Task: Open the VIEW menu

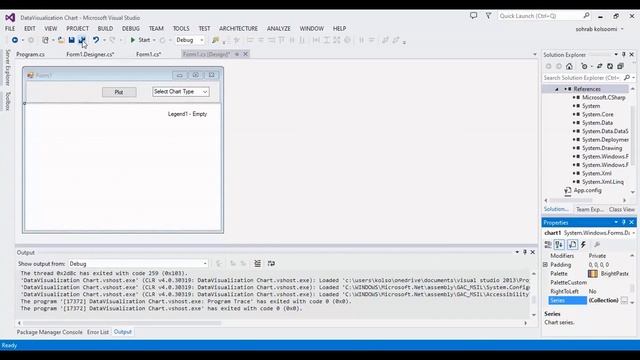Action: pyautogui.click(x=51, y=29)
